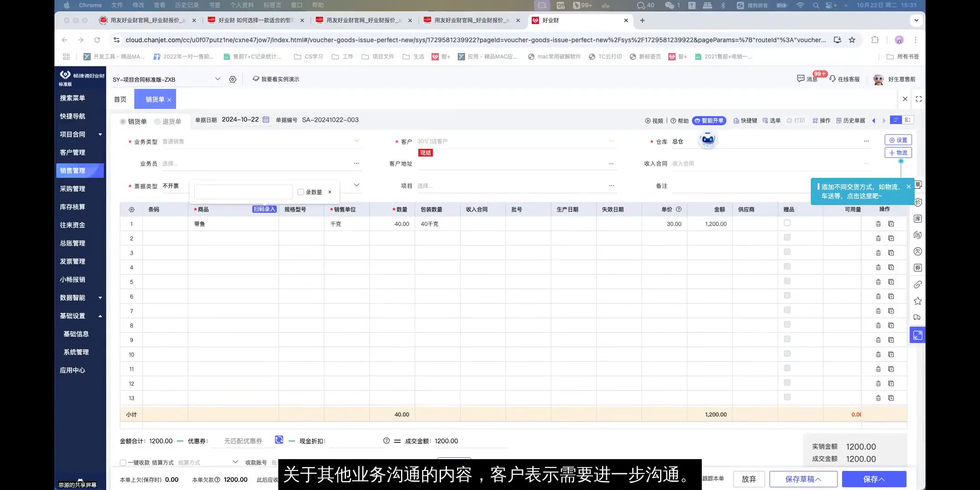Open the 业务类型 dropdown
Viewport: 980px width, 490px height.
point(357,141)
